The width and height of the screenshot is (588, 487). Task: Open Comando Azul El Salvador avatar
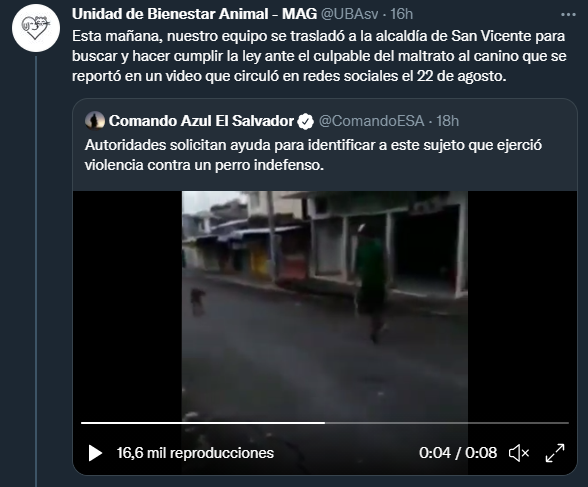(x=94, y=121)
